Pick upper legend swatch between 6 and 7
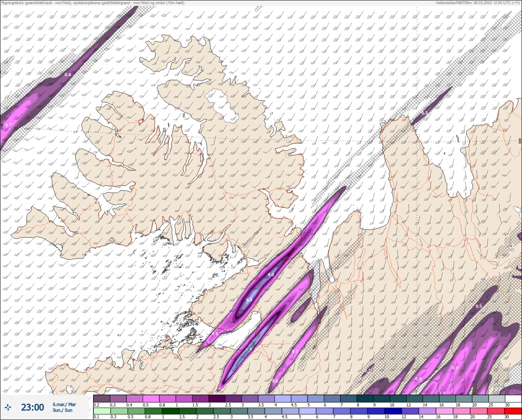 click(332, 398)
